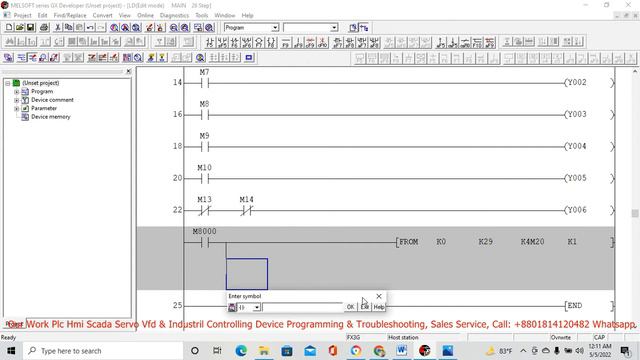Click the FX3G status bar entry
Image resolution: width=640 pixels, height=360 pixels.
353,338
